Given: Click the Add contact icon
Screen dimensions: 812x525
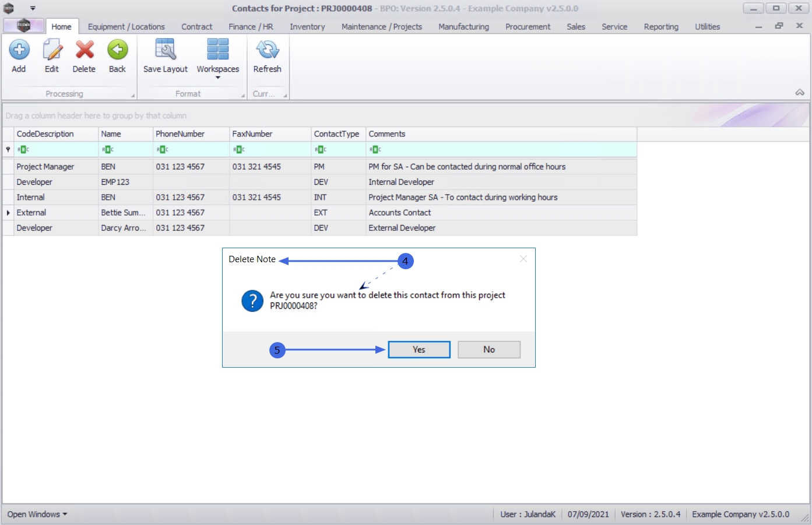Looking at the screenshot, I should tap(19, 50).
